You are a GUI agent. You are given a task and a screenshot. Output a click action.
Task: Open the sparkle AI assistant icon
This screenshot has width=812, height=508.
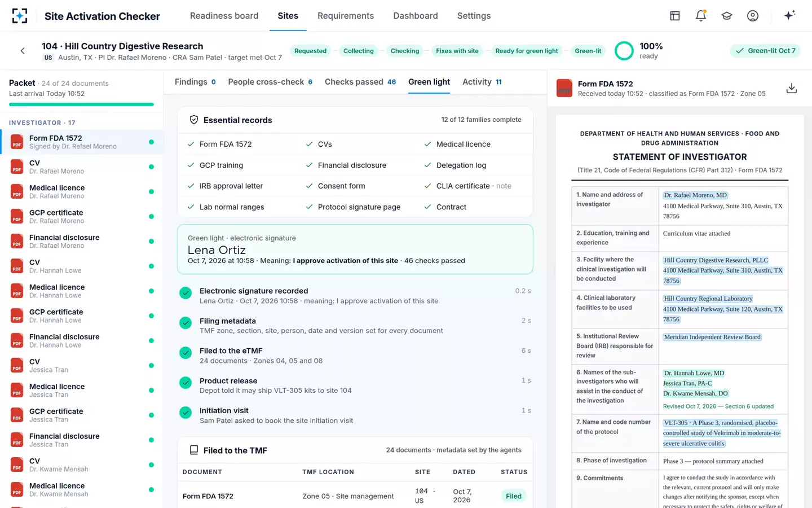point(789,15)
